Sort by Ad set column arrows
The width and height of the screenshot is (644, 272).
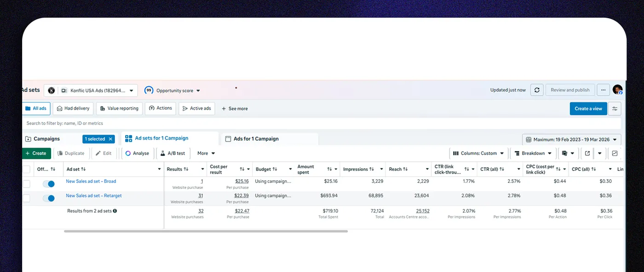pyautogui.click(x=83, y=169)
